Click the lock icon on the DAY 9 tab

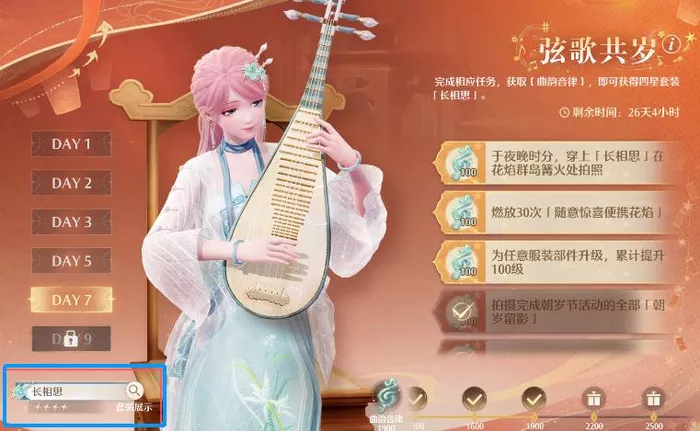(71, 339)
